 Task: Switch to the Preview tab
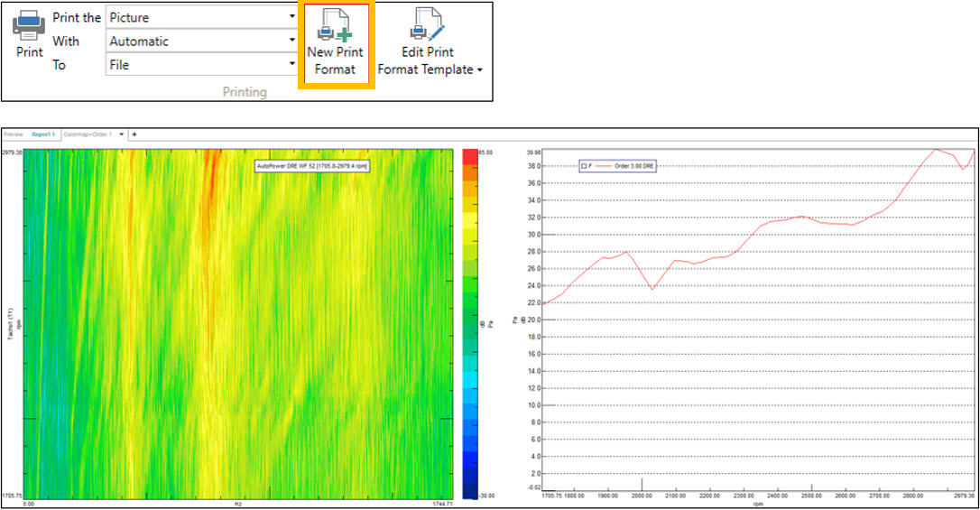pyautogui.click(x=14, y=134)
